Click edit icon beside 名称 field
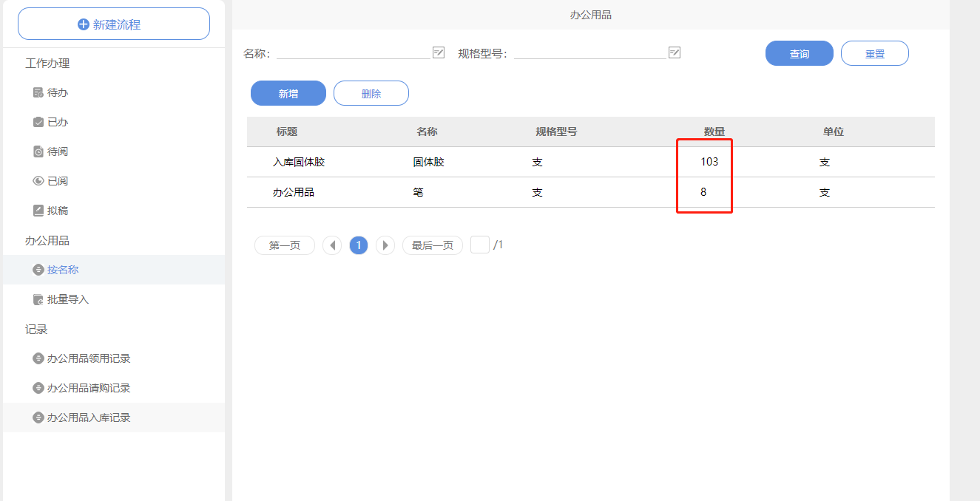The height and width of the screenshot is (501, 980). pyautogui.click(x=439, y=52)
